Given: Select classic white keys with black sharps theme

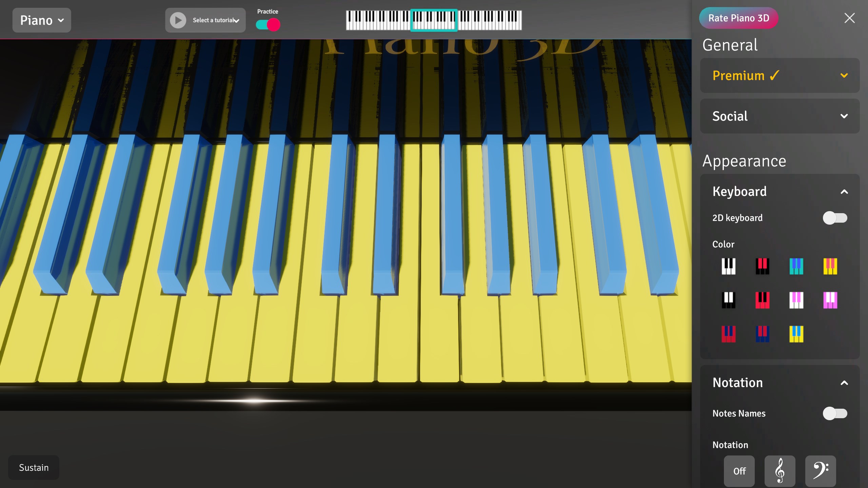Looking at the screenshot, I should click(x=728, y=266).
